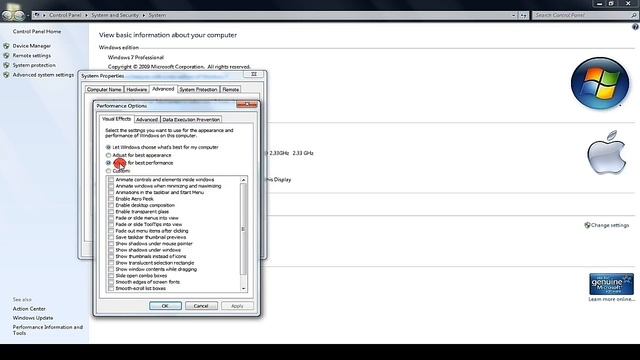The width and height of the screenshot is (640, 360).
Task: Click the genuine Microsoft software badge
Action: click(611, 284)
